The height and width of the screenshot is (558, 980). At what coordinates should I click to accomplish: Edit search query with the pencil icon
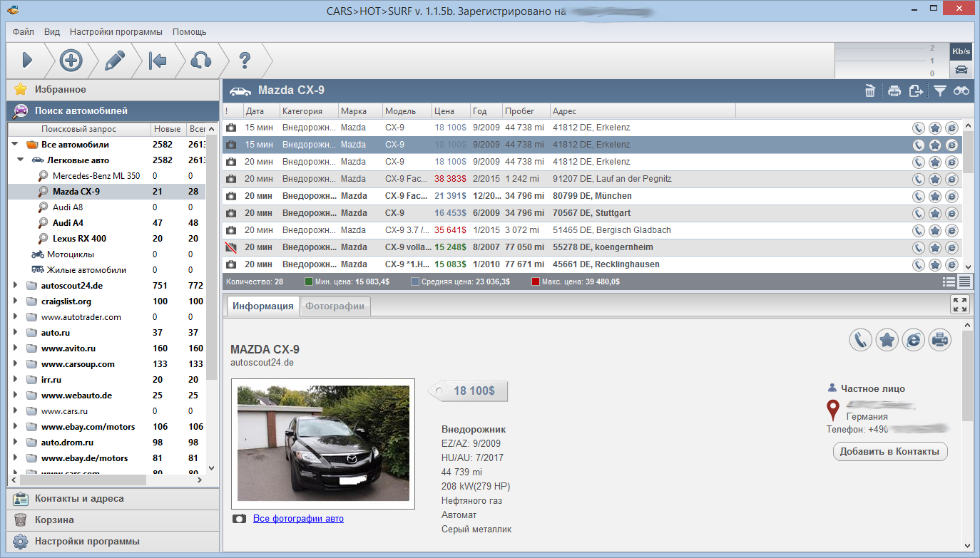point(114,61)
